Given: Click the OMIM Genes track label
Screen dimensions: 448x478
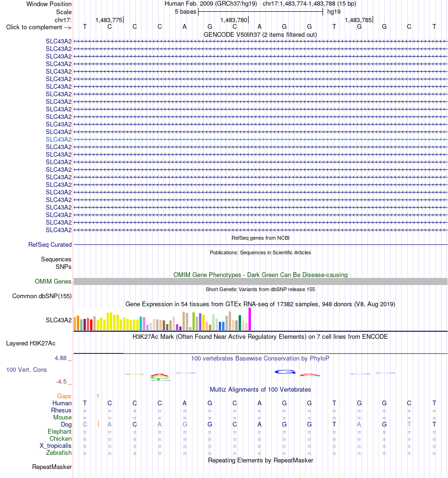Looking at the screenshot, I should (53, 281).
